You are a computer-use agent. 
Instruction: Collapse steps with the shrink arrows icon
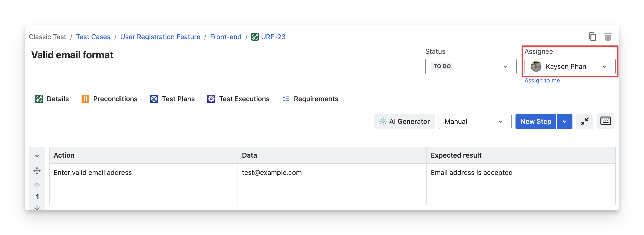pos(585,121)
